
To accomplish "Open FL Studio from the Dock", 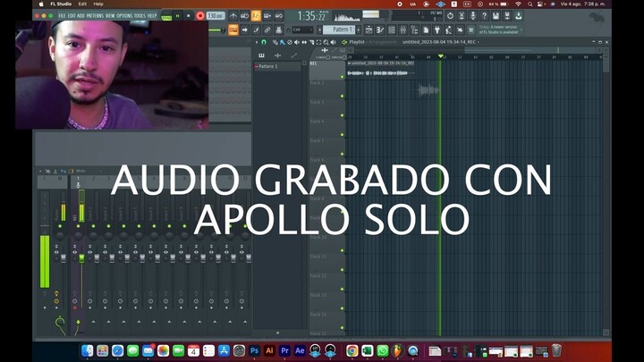I will [x=397, y=350].
